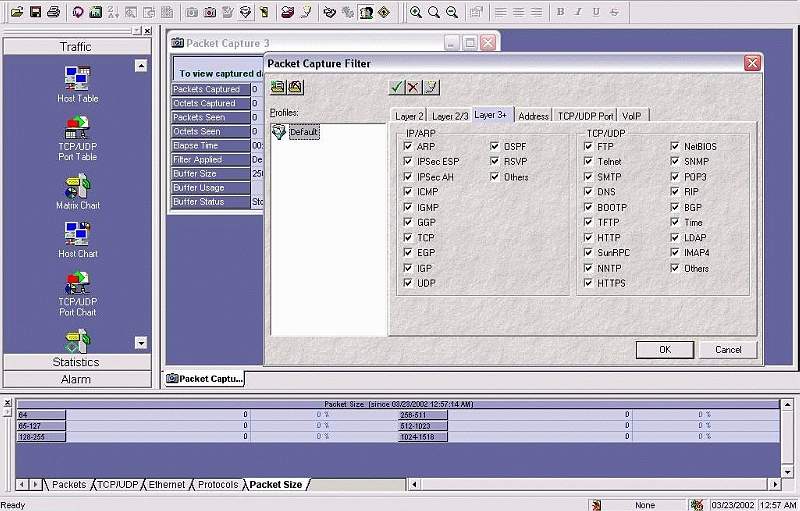Viewport: 800px width, 511px height.
Task: Click the green diamond toolbar icon
Action: click(x=384, y=12)
